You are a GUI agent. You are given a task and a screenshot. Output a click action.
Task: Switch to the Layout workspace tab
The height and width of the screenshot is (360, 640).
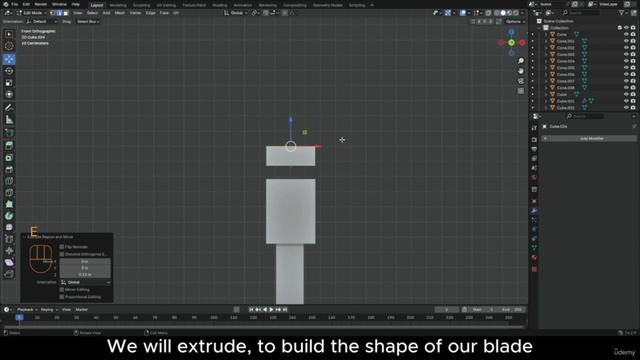[97, 5]
